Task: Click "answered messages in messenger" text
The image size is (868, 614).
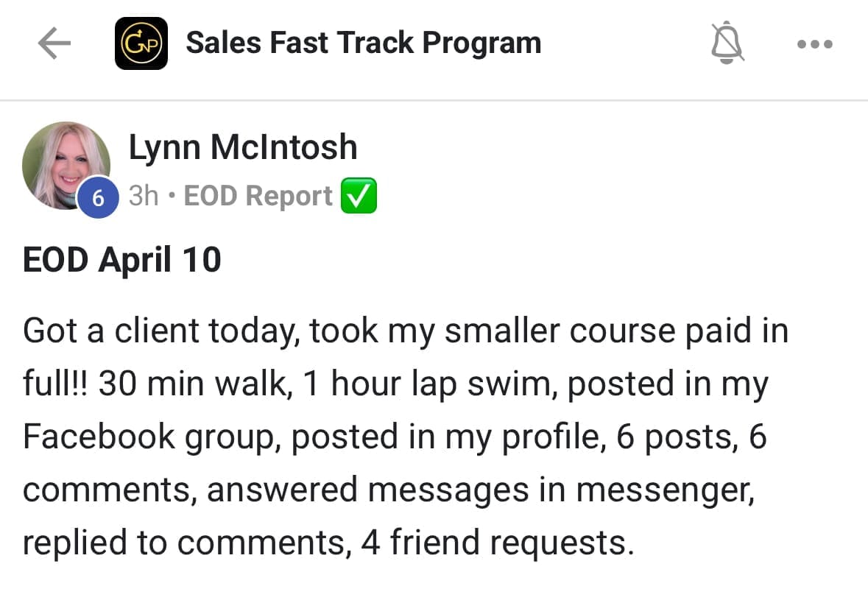Action: point(481,490)
